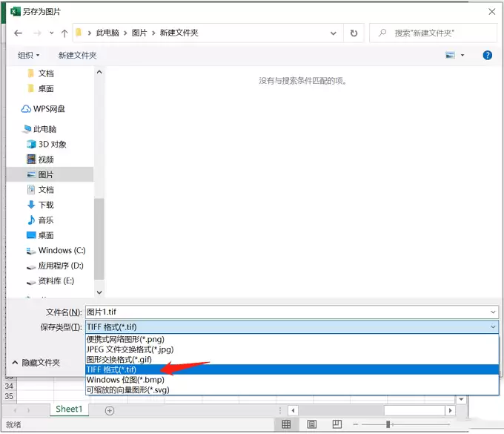Switch to Normal view in status bar
Image resolution: width=504 pixels, height=434 pixels.
coord(286,424)
